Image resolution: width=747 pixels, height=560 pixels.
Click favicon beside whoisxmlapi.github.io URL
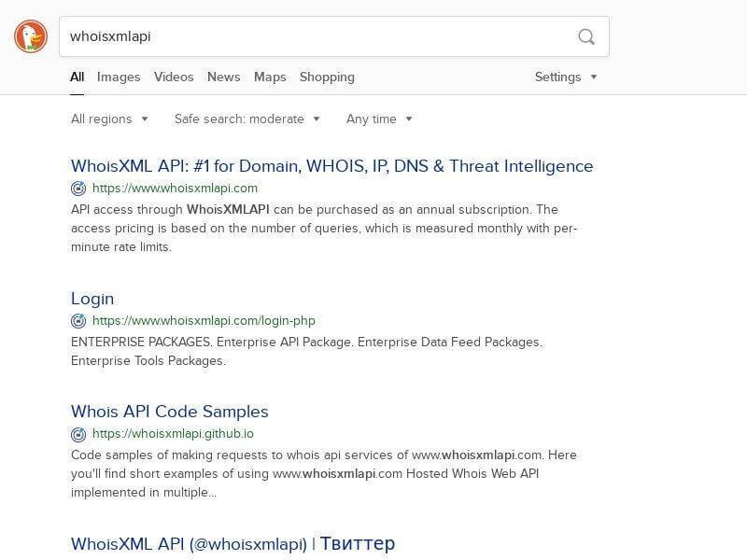(78, 434)
